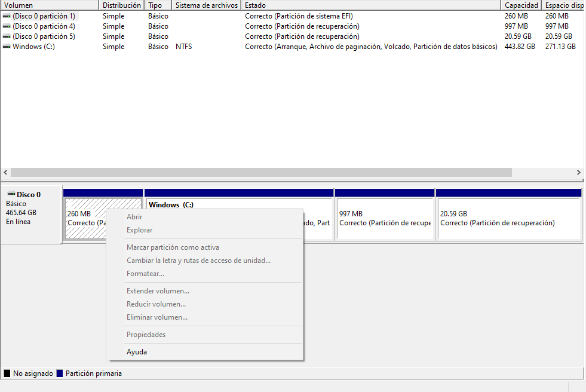Image resolution: width=586 pixels, height=392 pixels.
Task: Sort by the Distribución column header
Action: [x=121, y=5]
